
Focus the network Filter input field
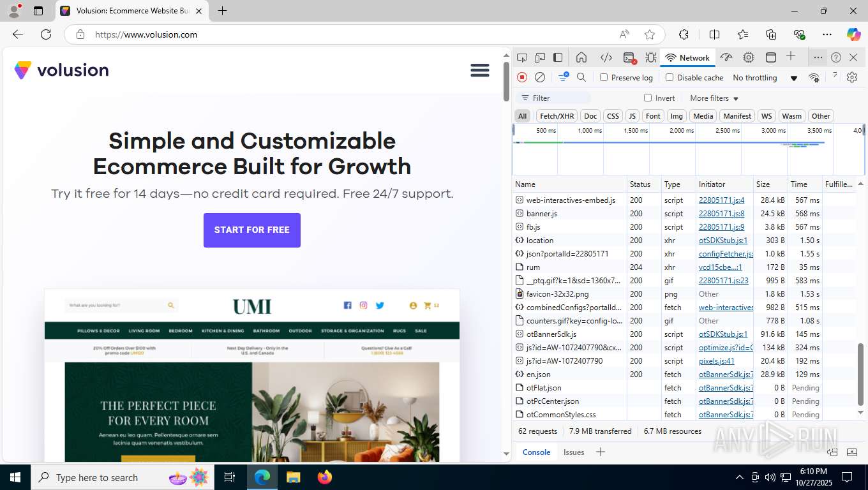[x=553, y=98]
